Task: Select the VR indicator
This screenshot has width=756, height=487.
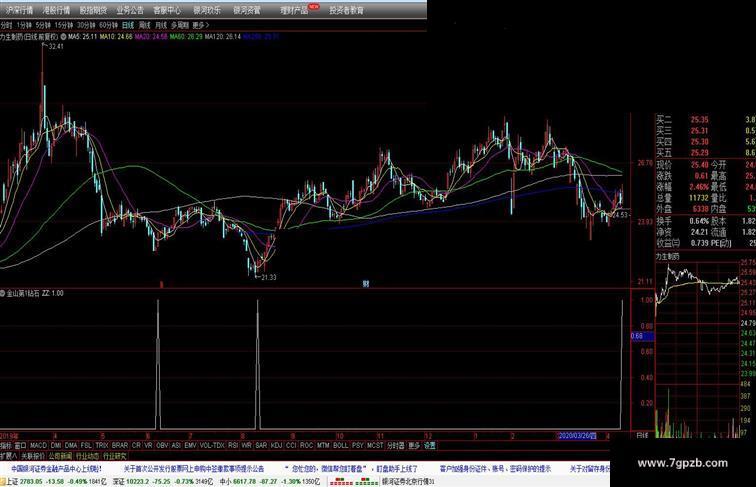Action: [x=148, y=446]
